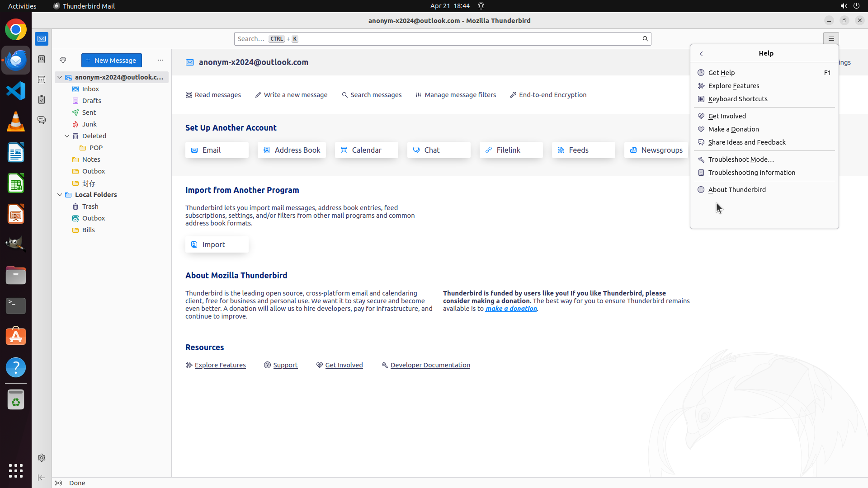This screenshot has height=488, width=868.
Task: Collapse spaces toolbar with arrow icon
Action: 42,478
